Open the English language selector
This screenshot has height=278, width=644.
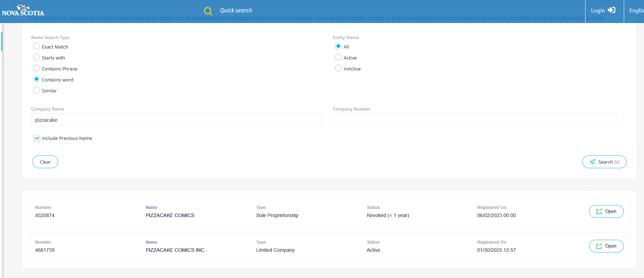tap(636, 11)
